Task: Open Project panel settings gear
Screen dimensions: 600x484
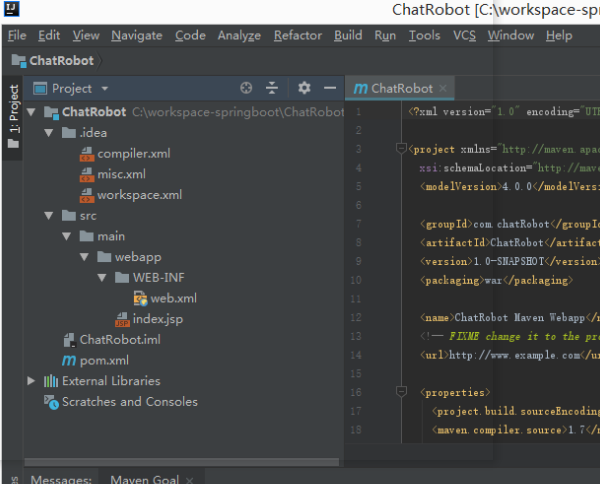Action: (304, 88)
